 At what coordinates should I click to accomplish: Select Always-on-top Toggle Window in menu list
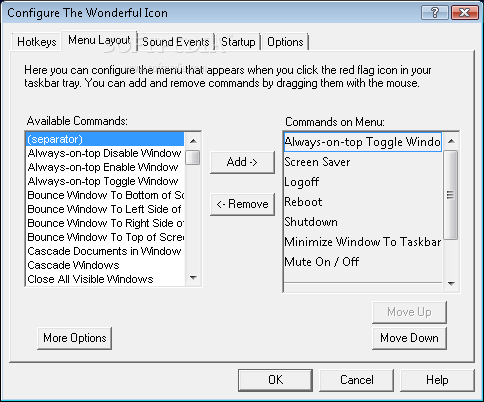pyautogui.click(x=363, y=142)
